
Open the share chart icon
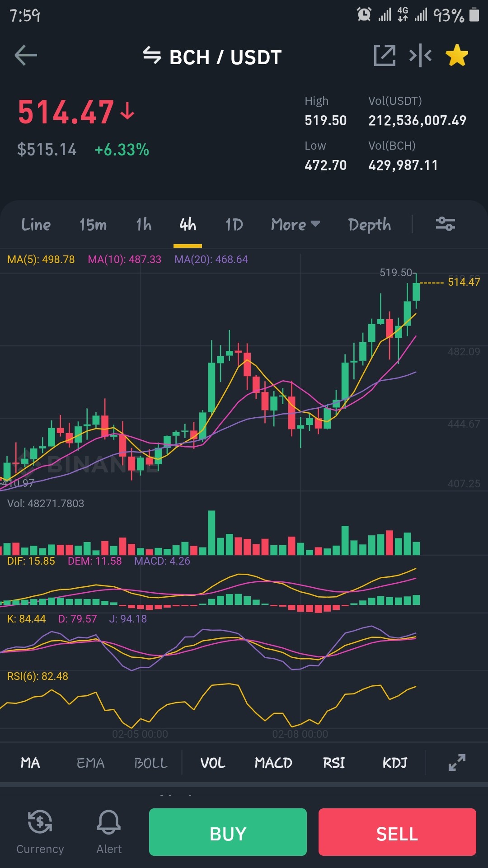385,56
